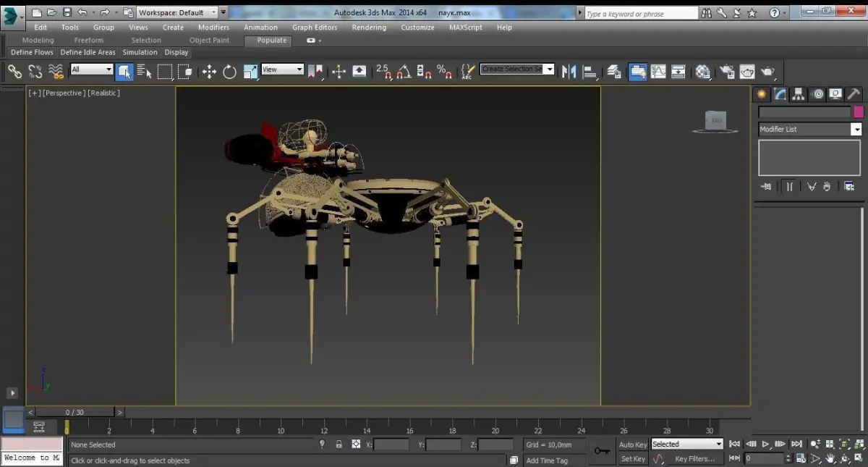Click Play Animation button

(765, 444)
